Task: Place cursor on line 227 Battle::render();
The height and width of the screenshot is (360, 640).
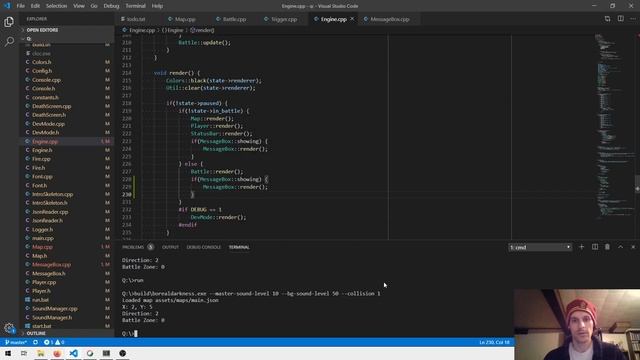Action: [x=216, y=172]
